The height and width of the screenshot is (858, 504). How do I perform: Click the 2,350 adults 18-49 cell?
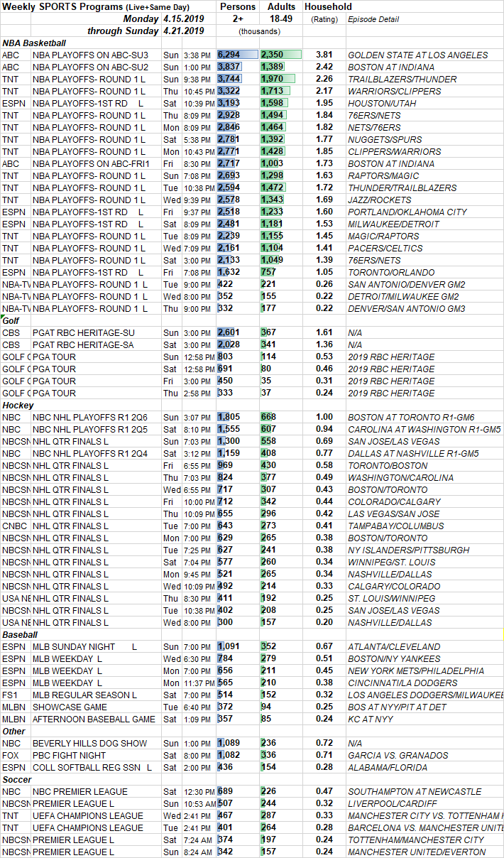point(281,55)
